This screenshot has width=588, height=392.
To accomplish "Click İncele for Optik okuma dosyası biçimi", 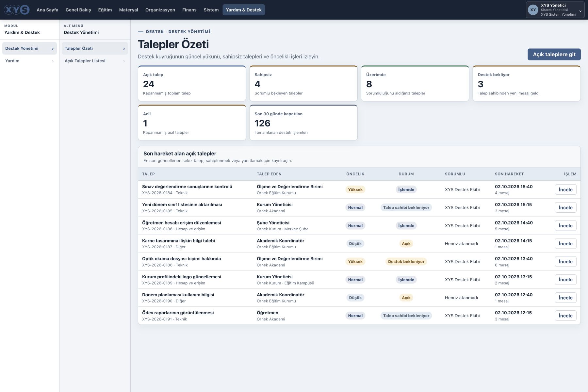I will click(565, 261).
